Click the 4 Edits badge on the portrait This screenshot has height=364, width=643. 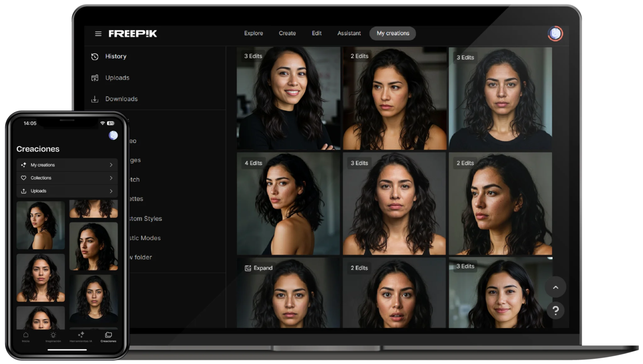[253, 163]
